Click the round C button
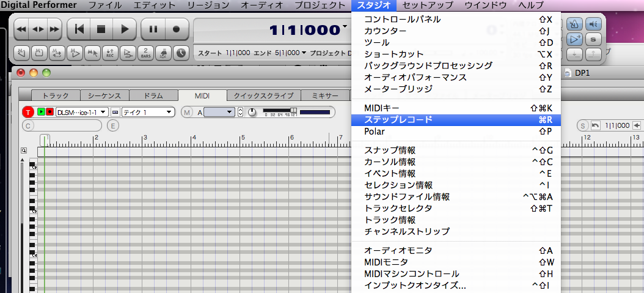Viewport: 644px width, 293px height. click(27, 126)
